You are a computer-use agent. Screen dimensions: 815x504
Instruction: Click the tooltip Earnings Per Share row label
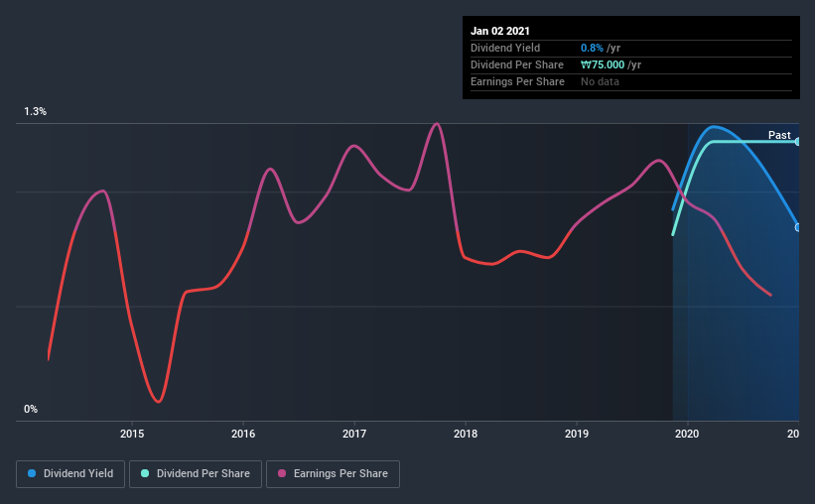pyautogui.click(x=517, y=81)
